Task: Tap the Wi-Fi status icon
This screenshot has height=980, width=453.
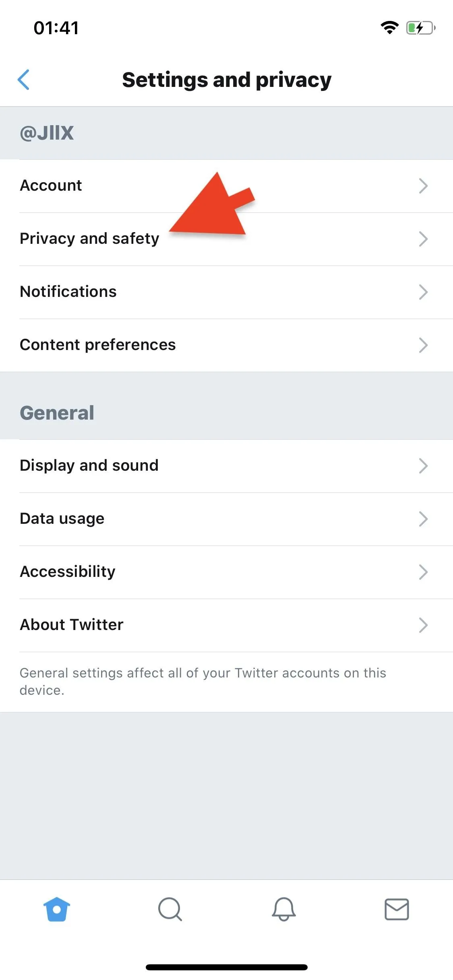Action: (x=389, y=28)
